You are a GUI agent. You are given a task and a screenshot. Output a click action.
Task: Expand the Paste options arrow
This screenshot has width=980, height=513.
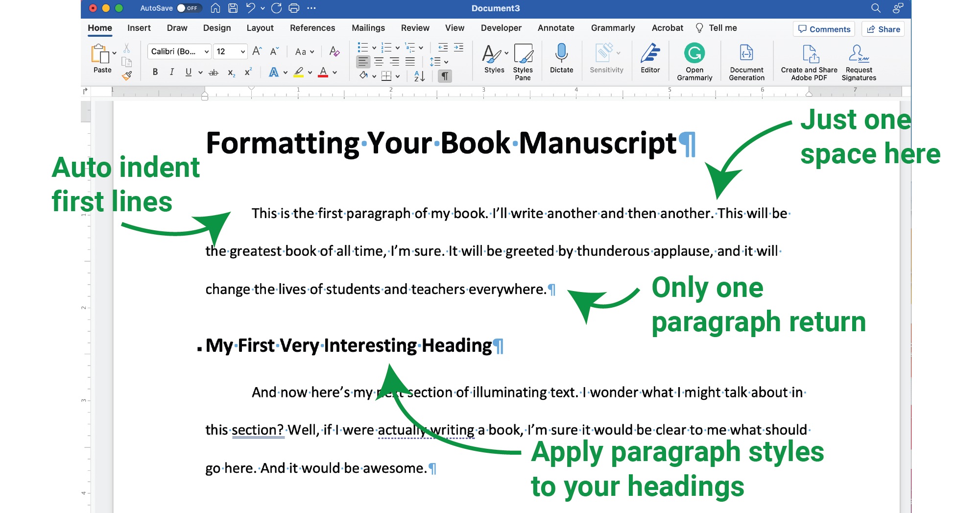pos(114,53)
